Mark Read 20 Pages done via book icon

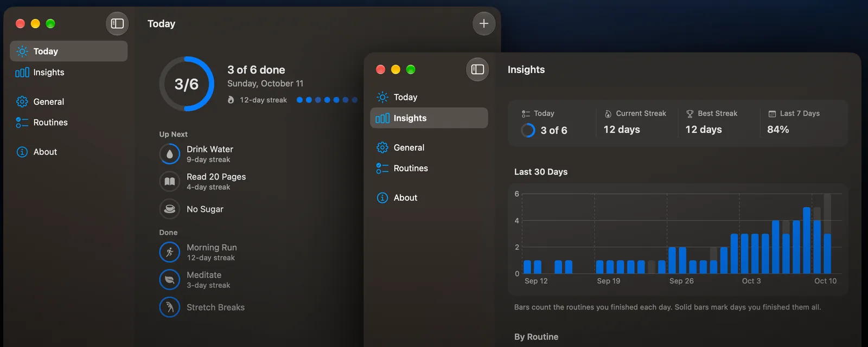coord(170,181)
